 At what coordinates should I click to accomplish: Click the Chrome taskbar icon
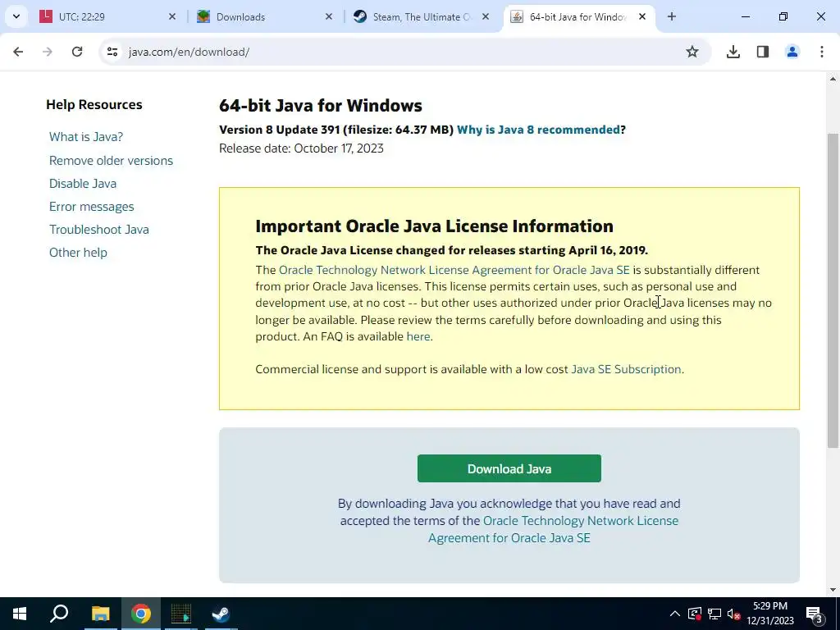tap(141, 614)
